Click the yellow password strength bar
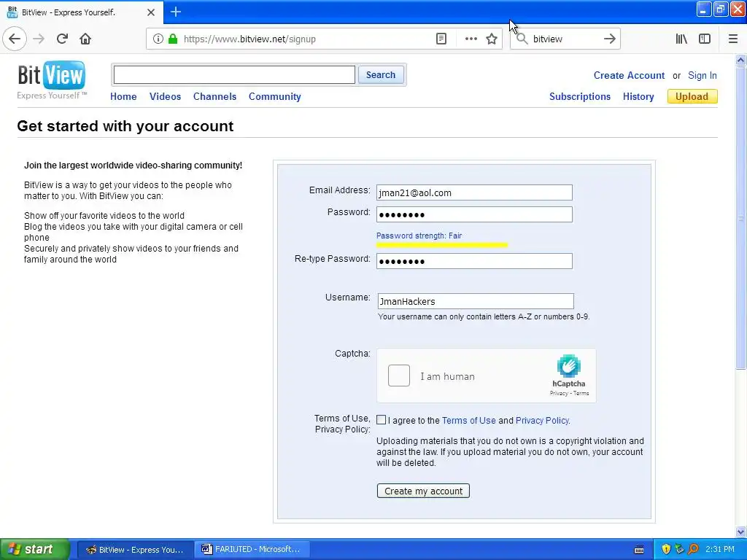Image resolution: width=747 pixels, height=560 pixels. (x=441, y=245)
